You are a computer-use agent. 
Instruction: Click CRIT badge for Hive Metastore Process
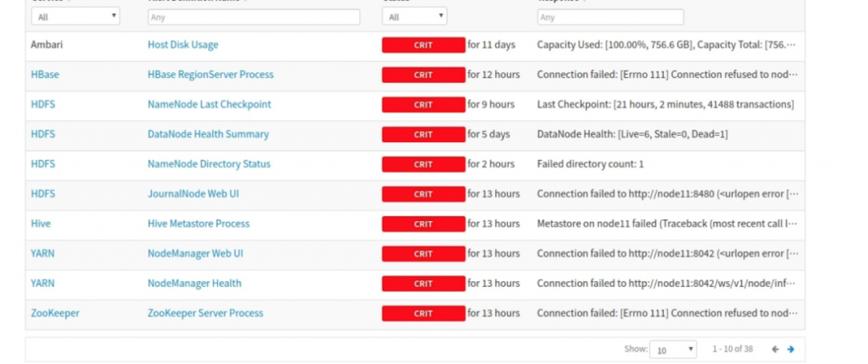coord(424,225)
